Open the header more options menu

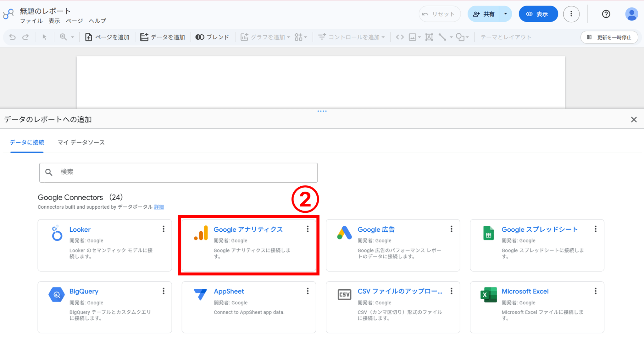click(571, 14)
